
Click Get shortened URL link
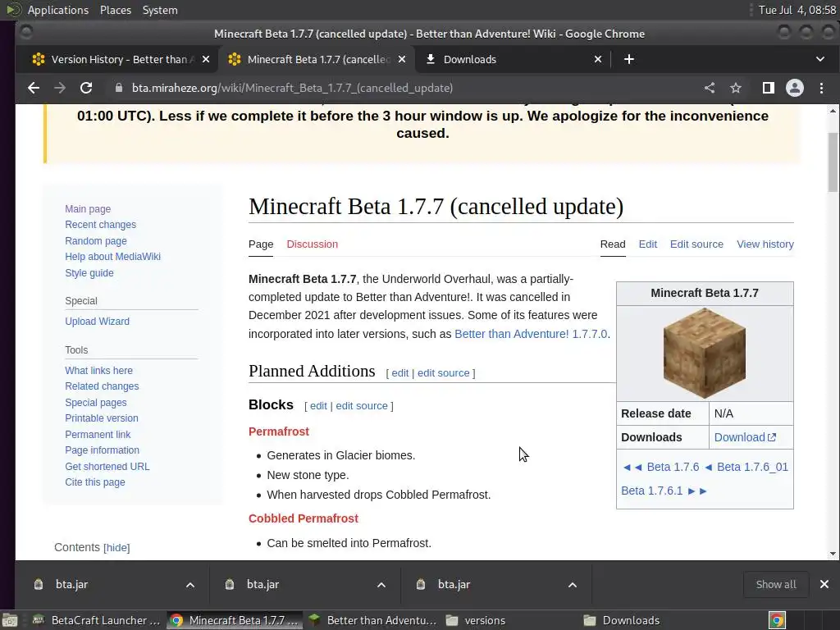click(107, 467)
